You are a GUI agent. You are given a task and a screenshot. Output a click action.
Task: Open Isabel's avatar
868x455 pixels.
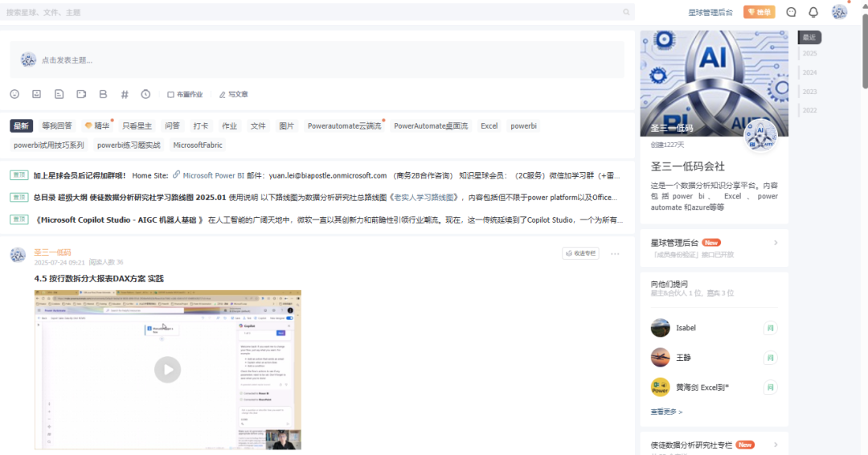coord(661,328)
